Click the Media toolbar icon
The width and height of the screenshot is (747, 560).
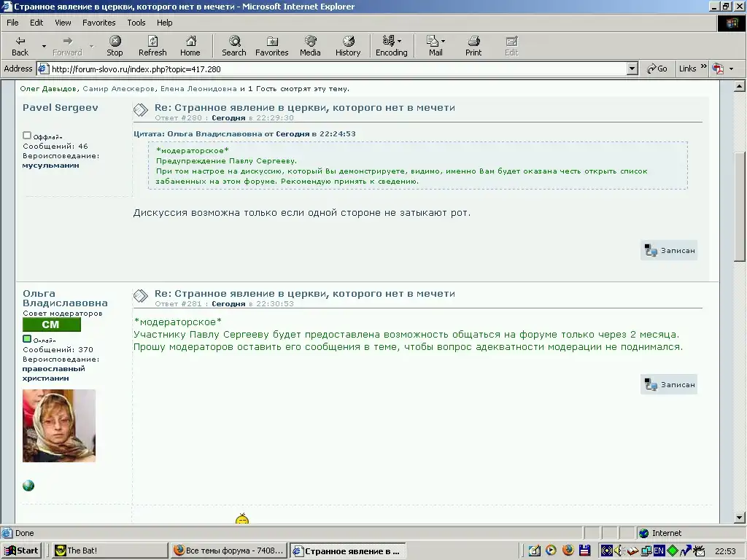(x=310, y=46)
